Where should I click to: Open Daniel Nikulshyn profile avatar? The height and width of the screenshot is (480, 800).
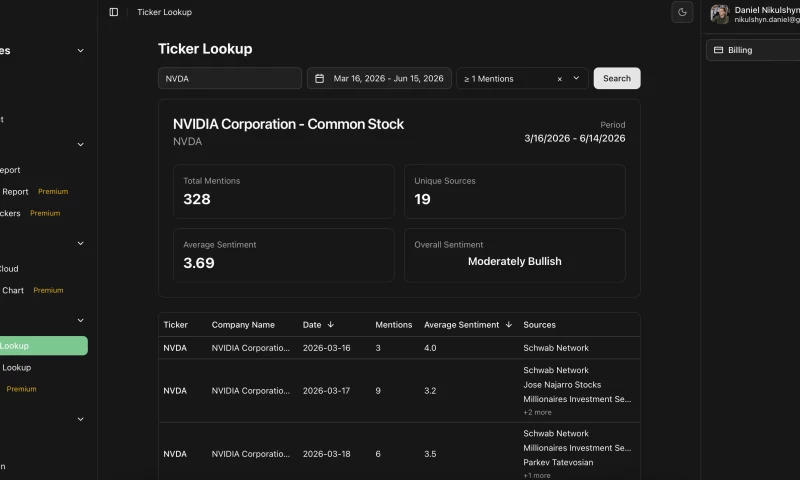point(719,14)
